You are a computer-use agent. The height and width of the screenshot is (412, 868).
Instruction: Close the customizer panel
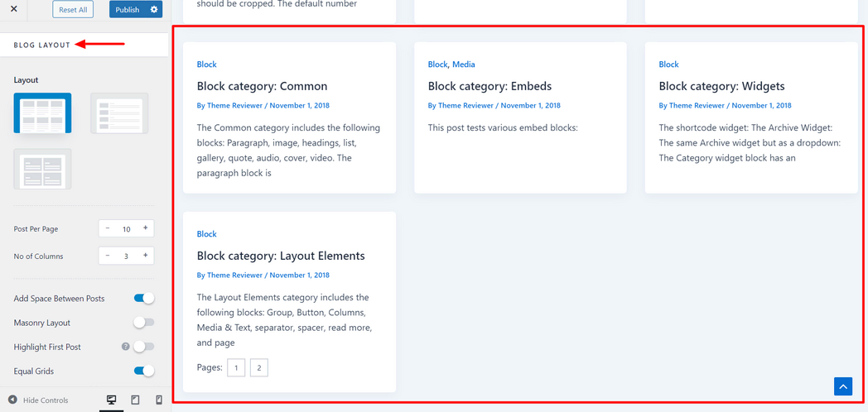click(14, 9)
